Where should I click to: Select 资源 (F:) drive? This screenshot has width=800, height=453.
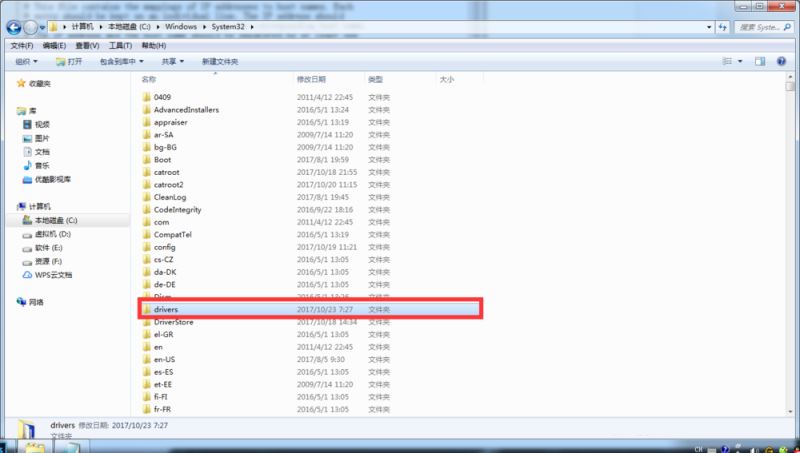click(x=48, y=262)
